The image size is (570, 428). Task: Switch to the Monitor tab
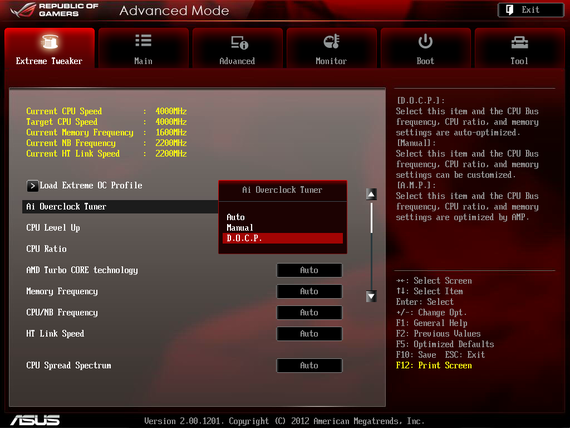point(331,48)
